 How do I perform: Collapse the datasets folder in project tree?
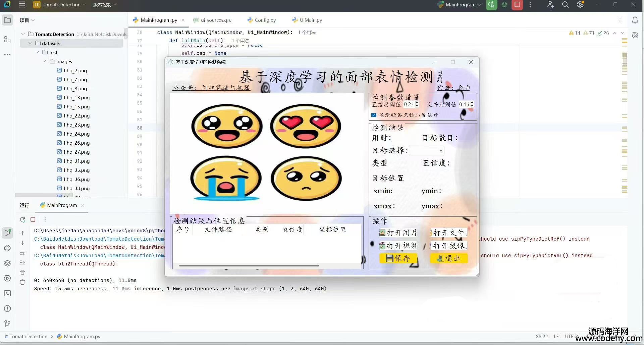coord(30,43)
